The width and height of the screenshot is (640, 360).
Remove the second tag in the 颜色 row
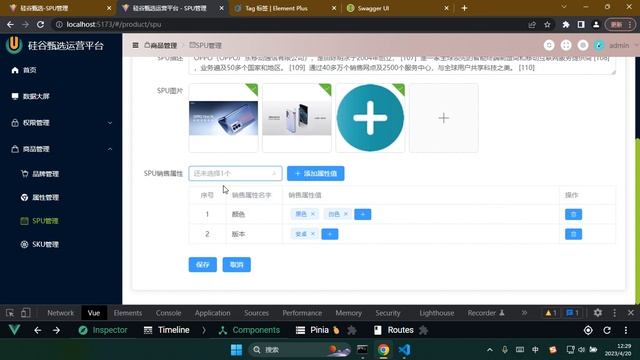tap(346, 214)
